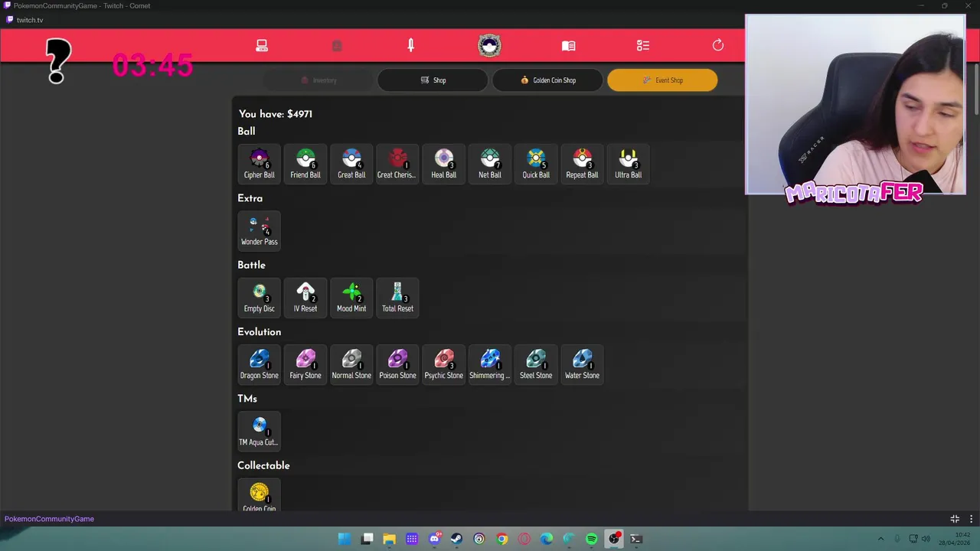
Task: Open Microsoft Edge from the taskbar
Action: click(546, 539)
